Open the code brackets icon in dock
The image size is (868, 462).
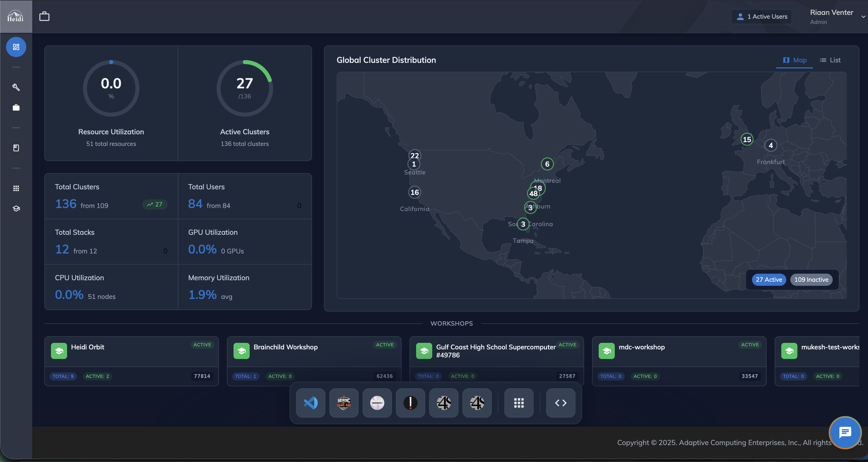[560, 402]
